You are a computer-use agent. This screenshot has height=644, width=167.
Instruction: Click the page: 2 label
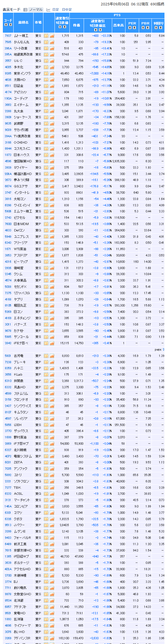click(159, 350)
